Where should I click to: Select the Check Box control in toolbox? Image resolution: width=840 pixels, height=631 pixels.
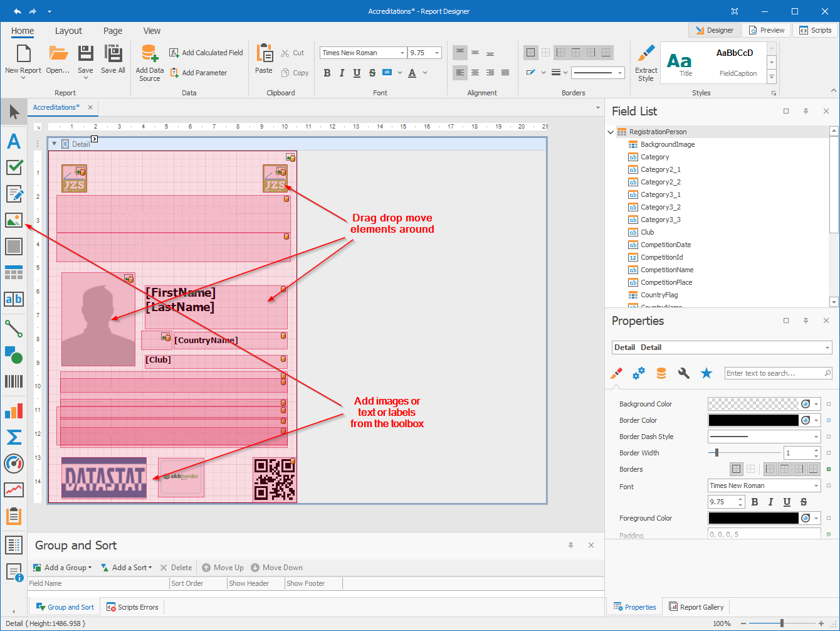pos(14,167)
